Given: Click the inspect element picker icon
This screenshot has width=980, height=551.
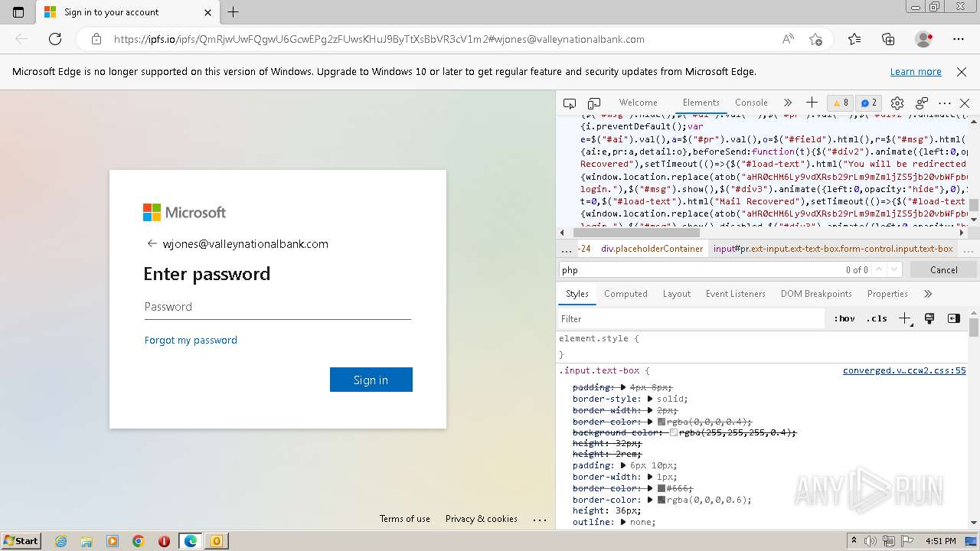Looking at the screenshot, I should click(570, 103).
